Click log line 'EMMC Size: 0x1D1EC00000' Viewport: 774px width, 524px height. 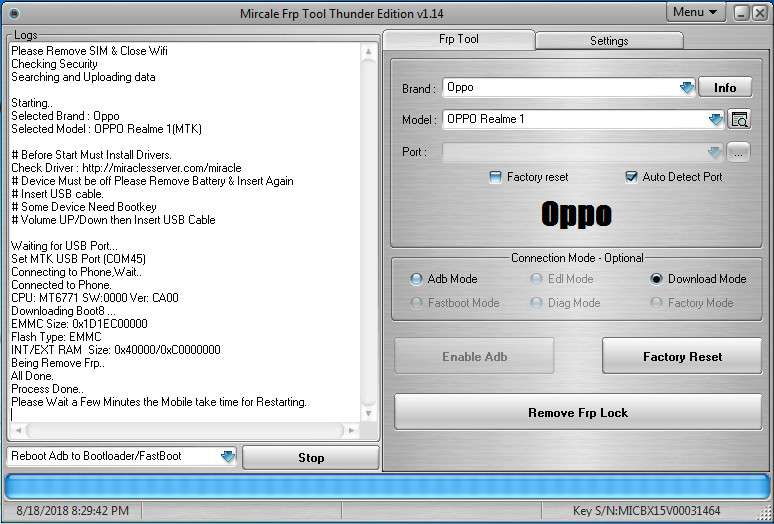[x=79, y=324]
